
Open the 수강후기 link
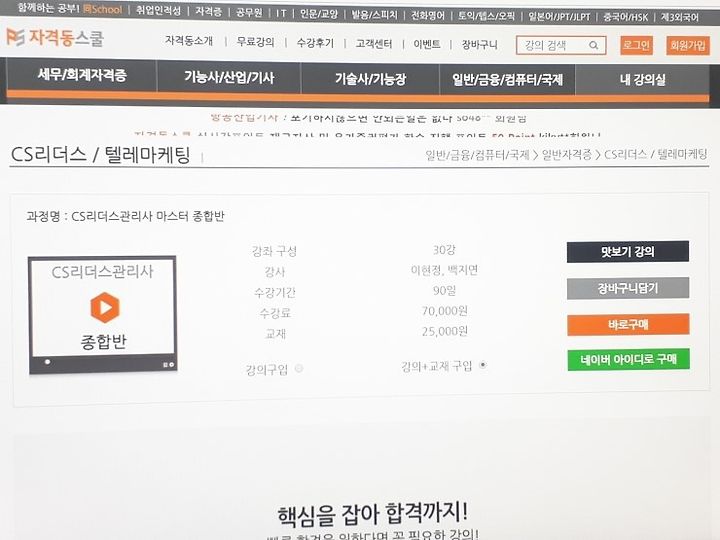(x=315, y=43)
